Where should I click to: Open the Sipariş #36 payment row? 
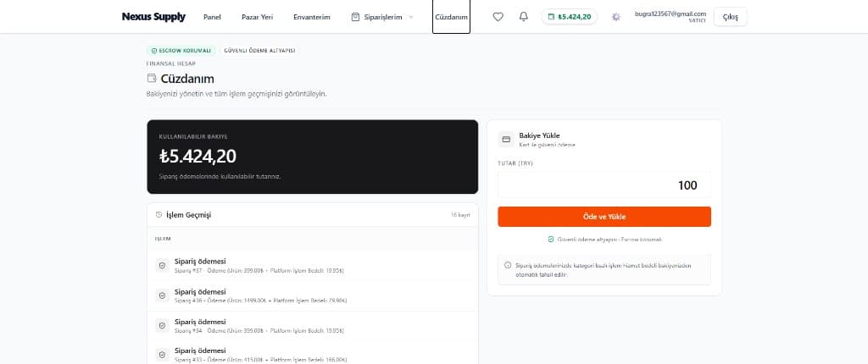313,295
